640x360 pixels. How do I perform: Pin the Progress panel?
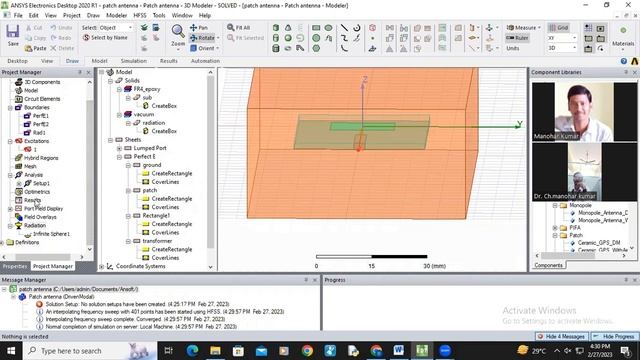626,280
